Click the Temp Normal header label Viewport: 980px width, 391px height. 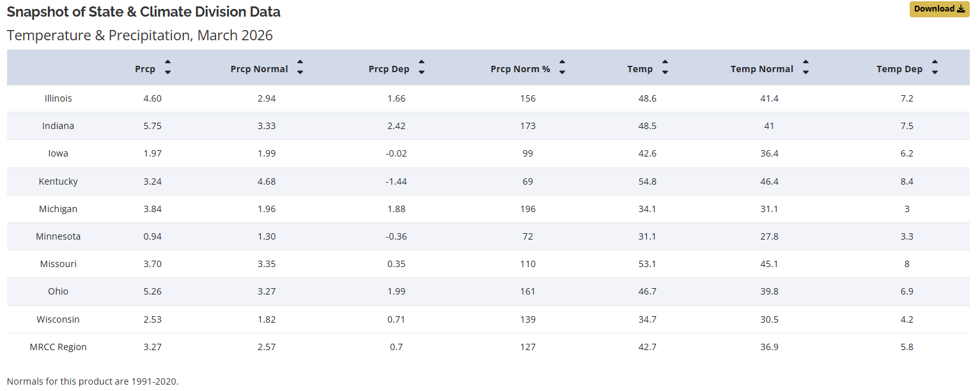(x=761, y=69)
